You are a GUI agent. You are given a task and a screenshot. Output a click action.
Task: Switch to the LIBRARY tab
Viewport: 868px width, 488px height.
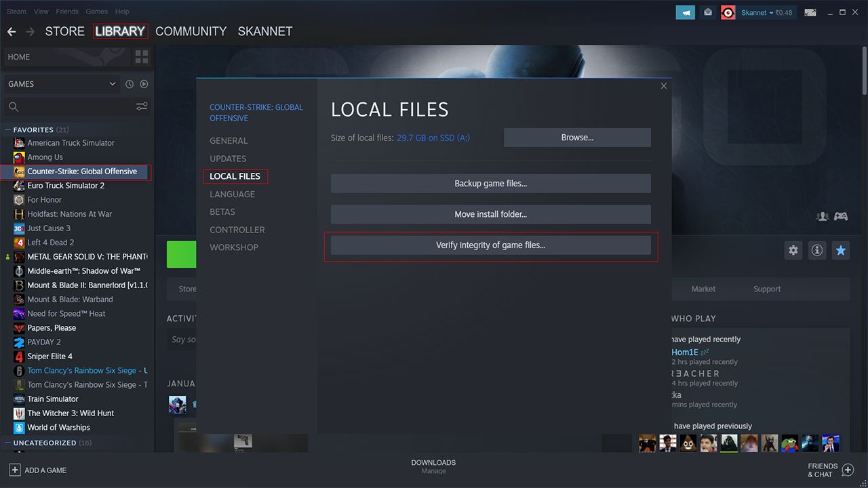coord(120,31)
